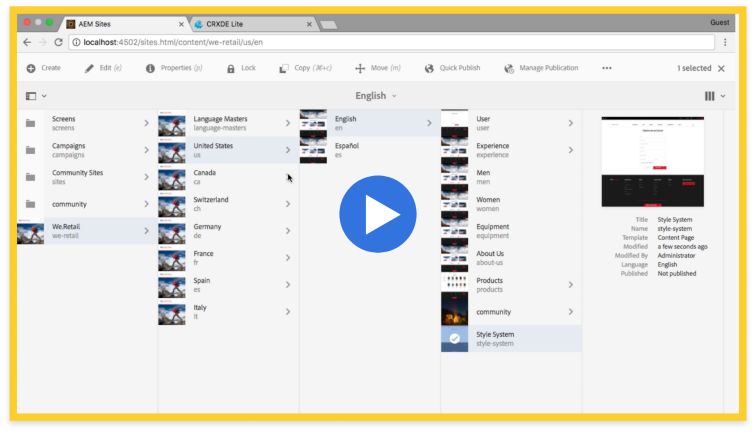Click the Copy pages icon

pyautogui.click(x=284, y=69)
